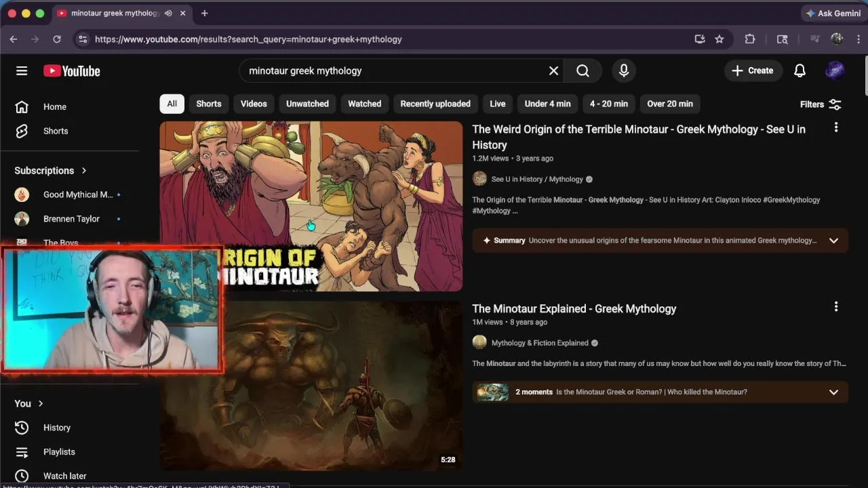The width and height of the screenshot is (868, 488).
Task: Click the Origin of Minotaur video thumbnail
Action: (x=311, y=207)
